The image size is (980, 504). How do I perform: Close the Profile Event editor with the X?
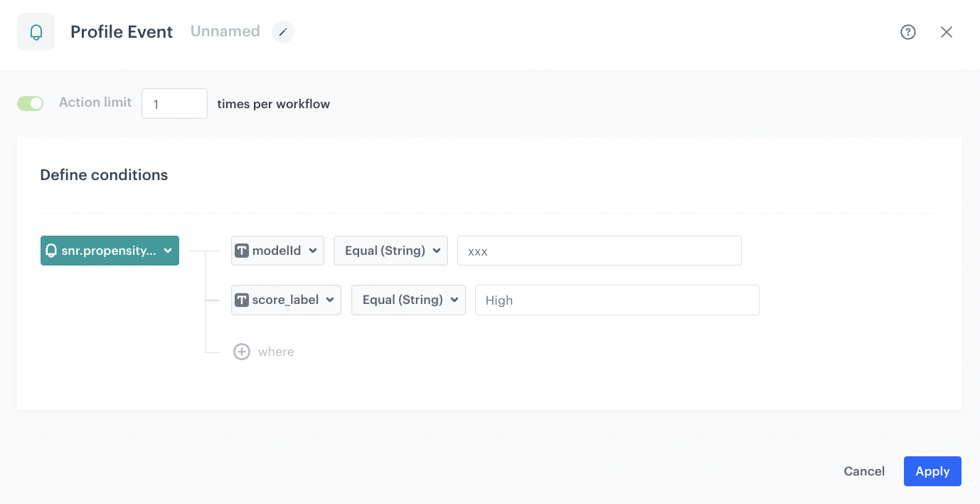point(947,31)
